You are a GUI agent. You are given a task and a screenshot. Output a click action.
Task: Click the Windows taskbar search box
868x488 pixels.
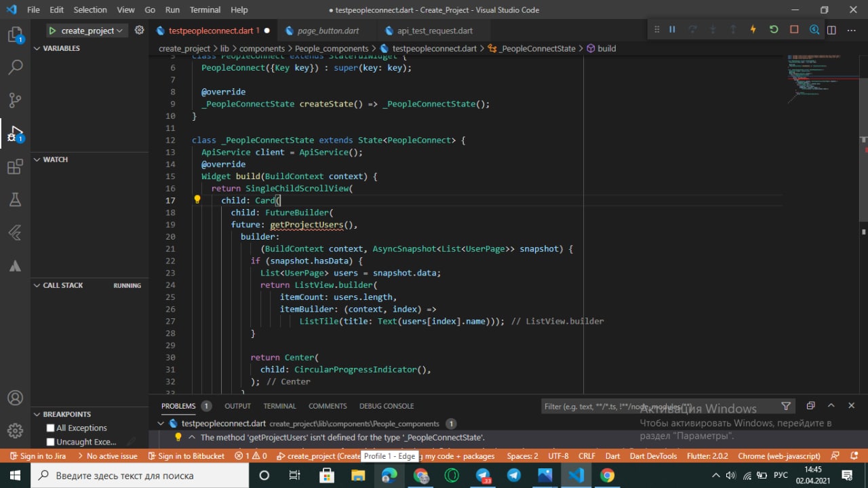(x=139, y=475)
